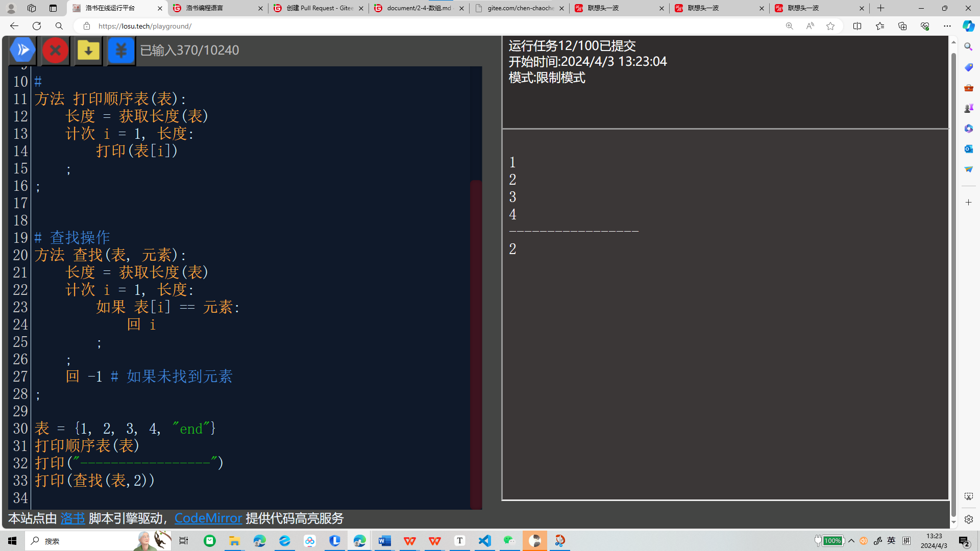Open the Microsoft 365 sidebar icon
This screenshot has width=980, height=551.
(968, 129)
